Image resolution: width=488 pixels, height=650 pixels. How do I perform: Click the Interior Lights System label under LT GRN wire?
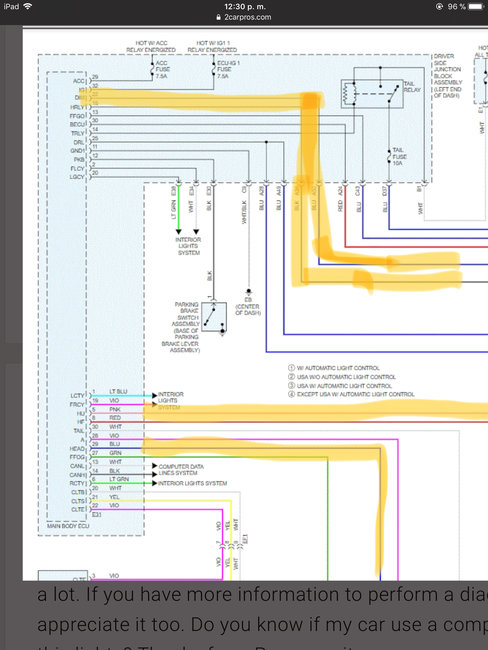pos(188,246)
